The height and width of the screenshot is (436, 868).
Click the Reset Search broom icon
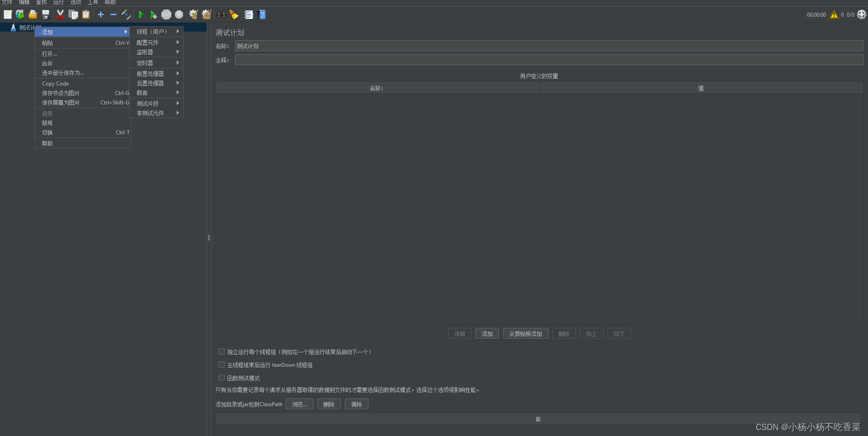click(x=234, y=14)
